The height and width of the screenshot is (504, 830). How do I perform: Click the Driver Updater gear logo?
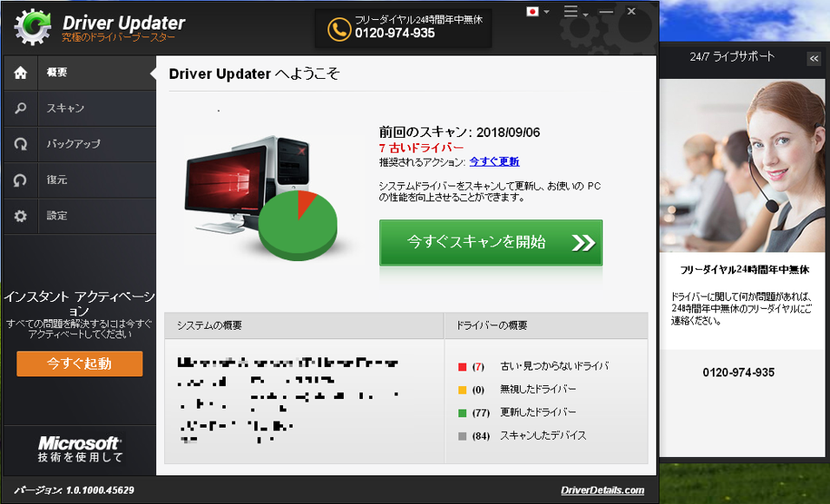tap(33, 26)
